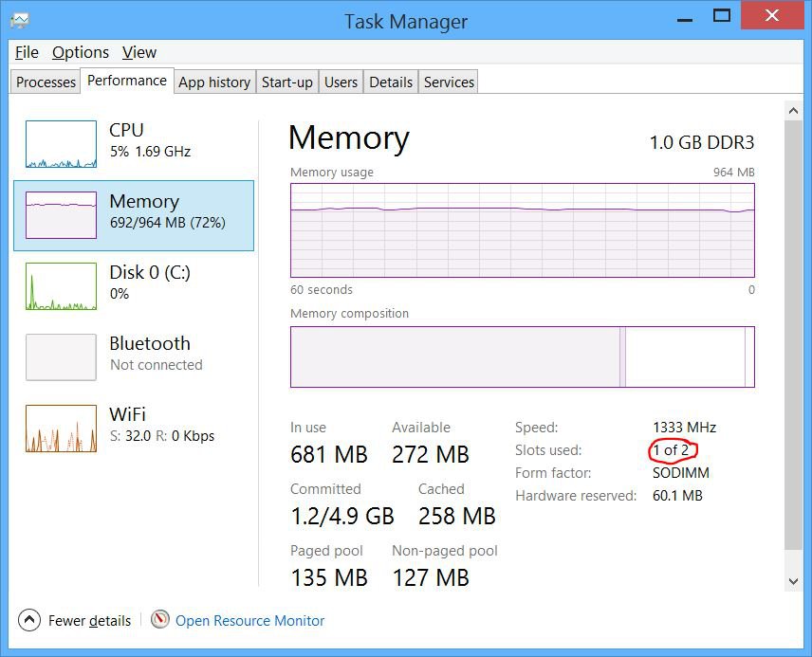Switch to the Services tab

pos(448,82)
